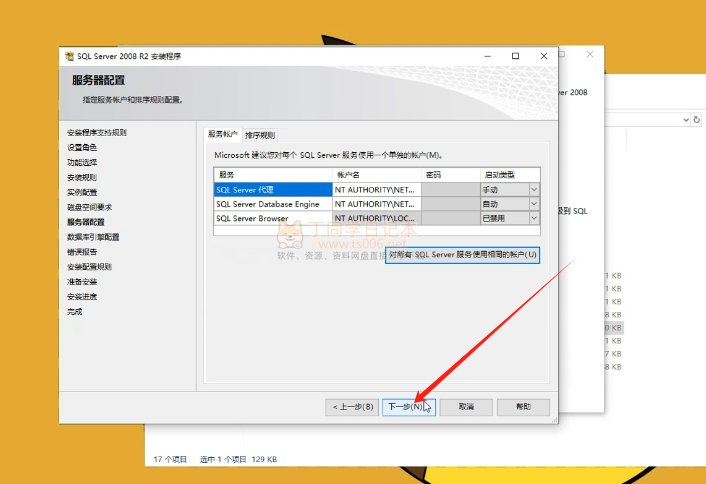This screenshot has width=706, height=484.
Task: Maximize the SQL Server 2008 R2 installer window
Action: coord(516,56)
